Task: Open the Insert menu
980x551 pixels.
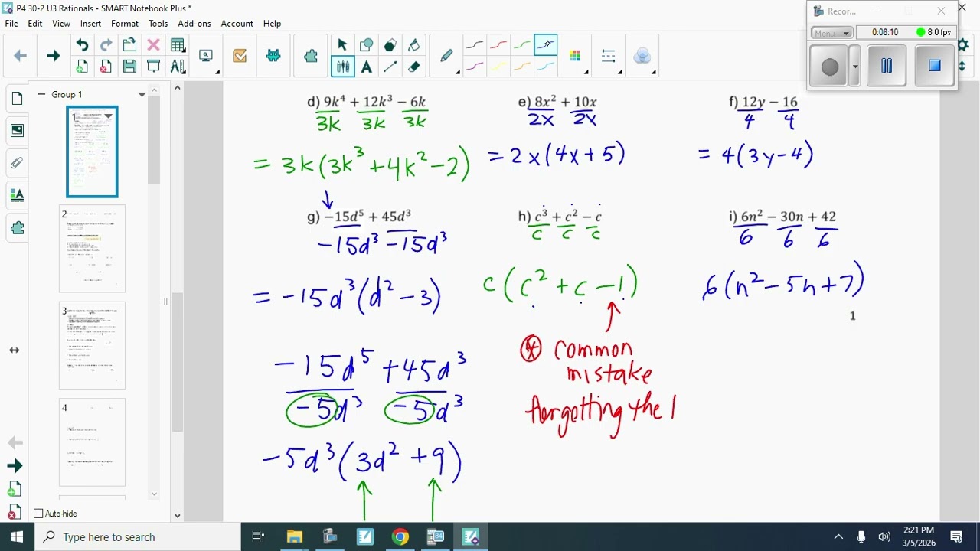Action: (90, 24)
